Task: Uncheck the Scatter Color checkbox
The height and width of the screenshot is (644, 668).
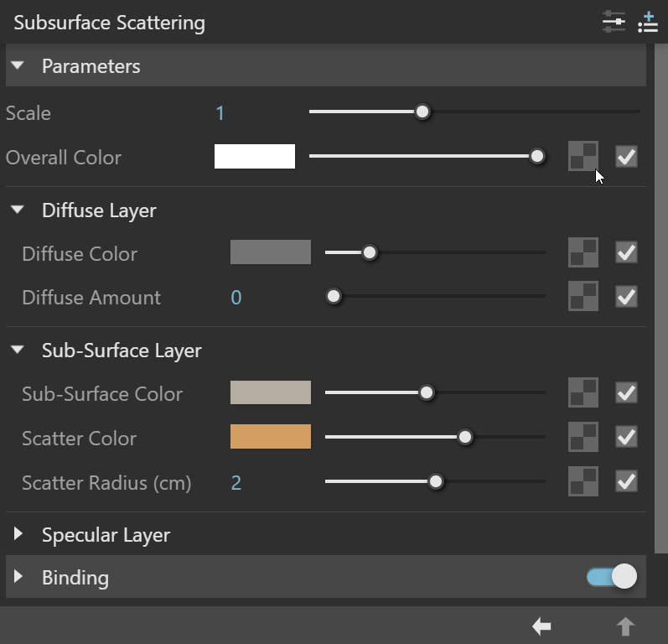Action: point(626,437)
